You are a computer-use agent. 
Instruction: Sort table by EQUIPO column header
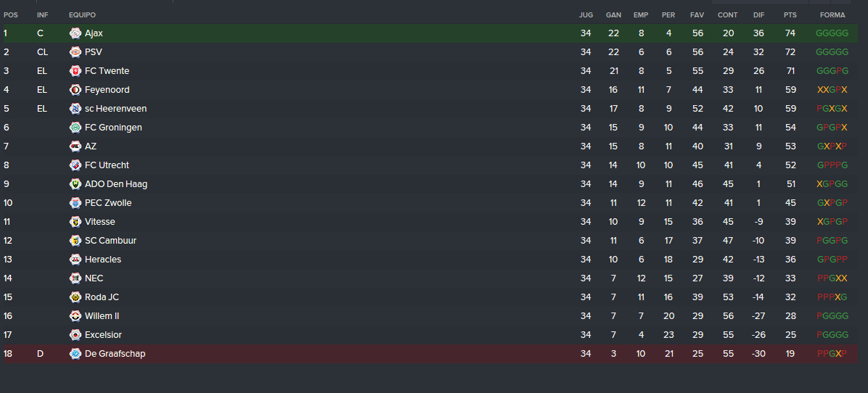pos(83,15)
